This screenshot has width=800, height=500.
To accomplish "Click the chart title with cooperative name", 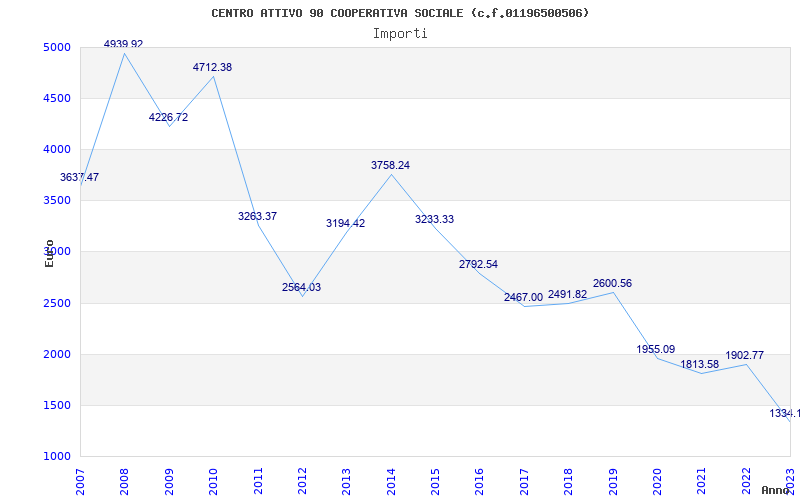I will pyautogui.click(x=400, y=13).
